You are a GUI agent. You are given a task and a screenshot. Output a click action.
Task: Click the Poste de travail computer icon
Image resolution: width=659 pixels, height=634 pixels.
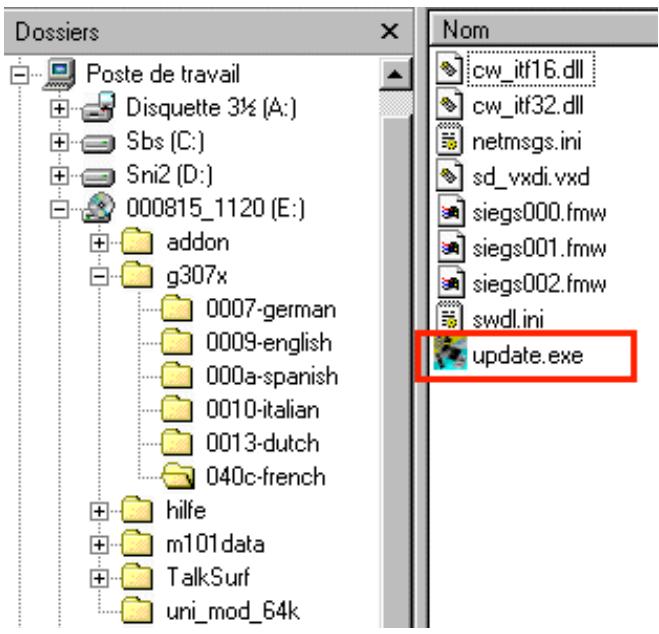coord(60,74)
